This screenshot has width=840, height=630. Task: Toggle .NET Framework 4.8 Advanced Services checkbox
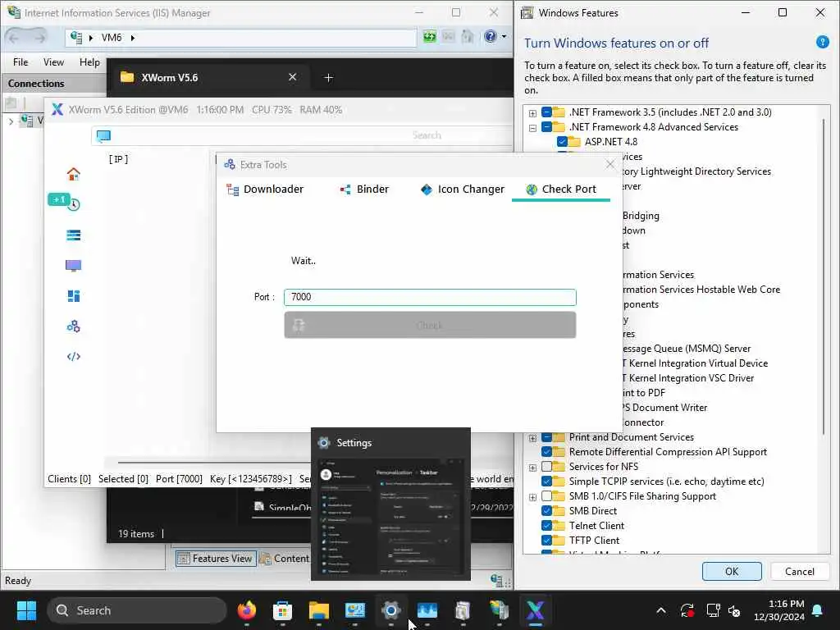click(x=547, y=127)
